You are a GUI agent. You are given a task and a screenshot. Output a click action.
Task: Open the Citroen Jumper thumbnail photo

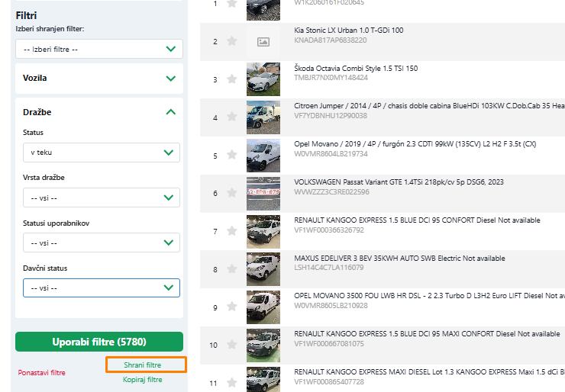(263, 117)
